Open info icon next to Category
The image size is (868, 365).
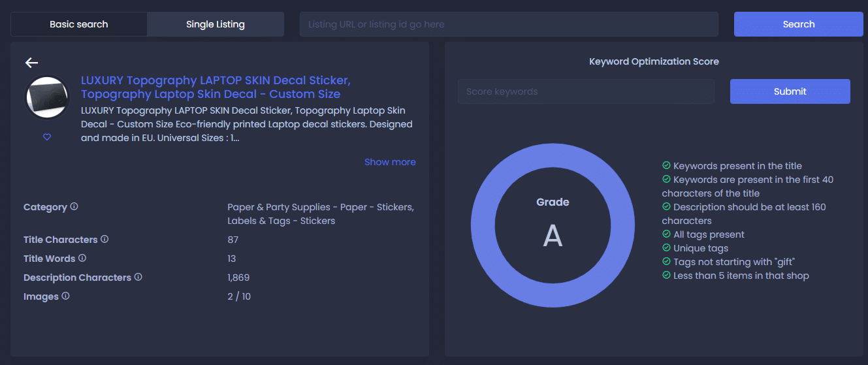tap(74, 206)
